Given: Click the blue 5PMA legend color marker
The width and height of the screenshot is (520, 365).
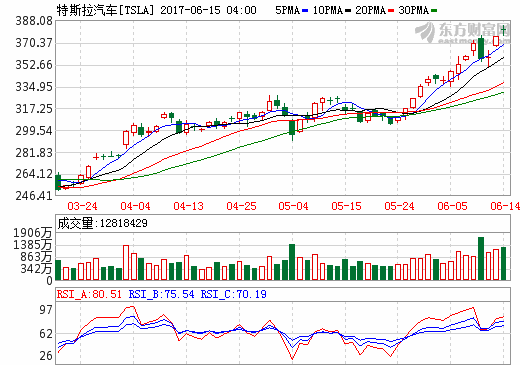Looking at the screenshot, I should [x=305, y=11].
